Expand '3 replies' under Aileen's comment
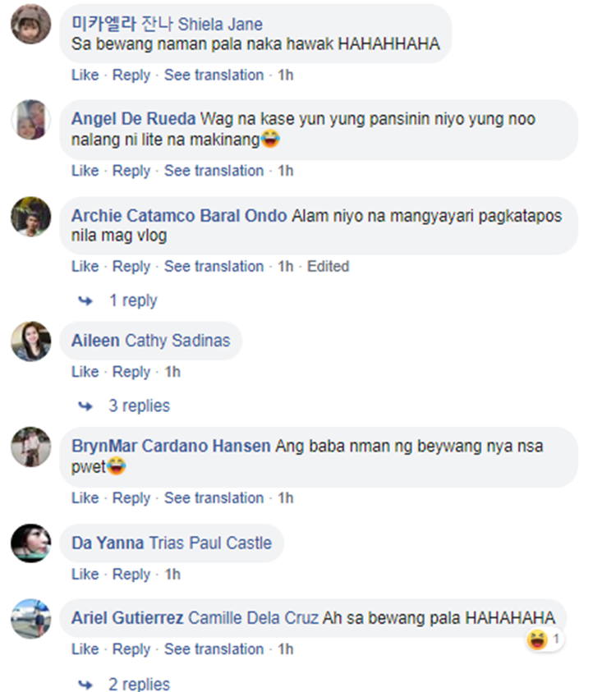 click(139, 406)
